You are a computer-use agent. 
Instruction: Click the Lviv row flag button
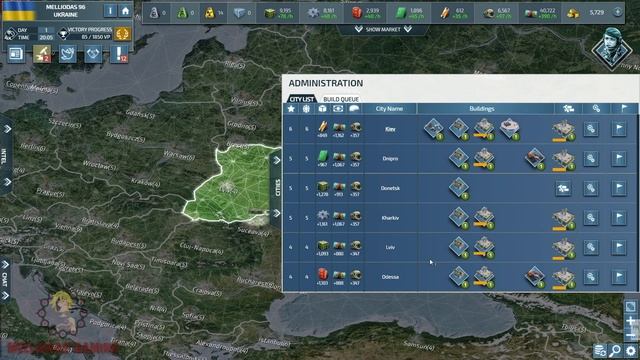[x=619, y=247]
